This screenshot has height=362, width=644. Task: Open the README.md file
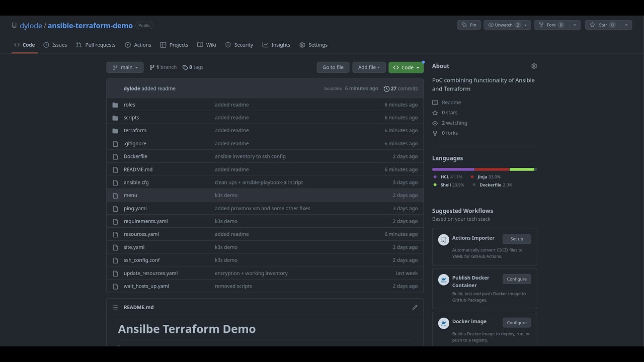tap(138, 169)
